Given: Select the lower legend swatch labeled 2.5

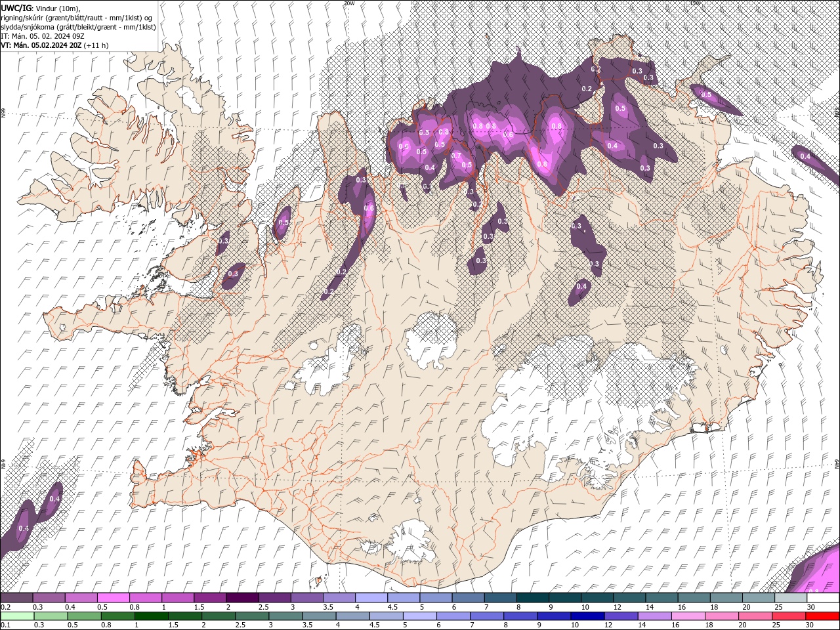Looking at the screenshot, I should [251, 616].
